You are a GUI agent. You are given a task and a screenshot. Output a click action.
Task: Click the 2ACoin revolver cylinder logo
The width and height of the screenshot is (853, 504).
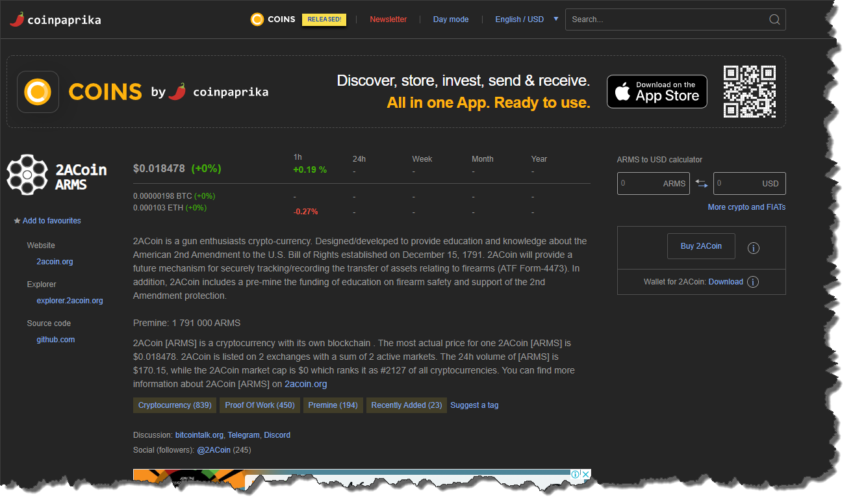(x=27, y=175)
